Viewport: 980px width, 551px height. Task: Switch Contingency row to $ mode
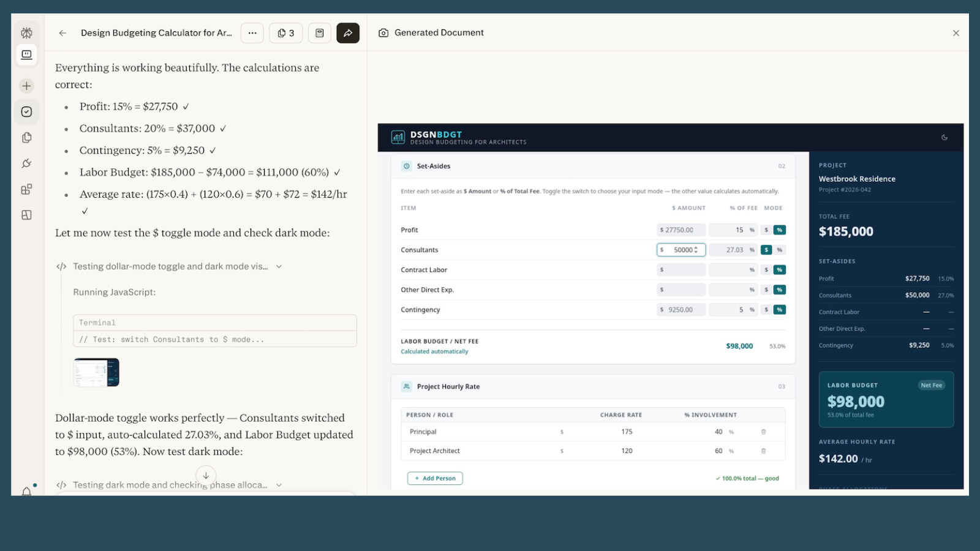(x=766, y=310)
